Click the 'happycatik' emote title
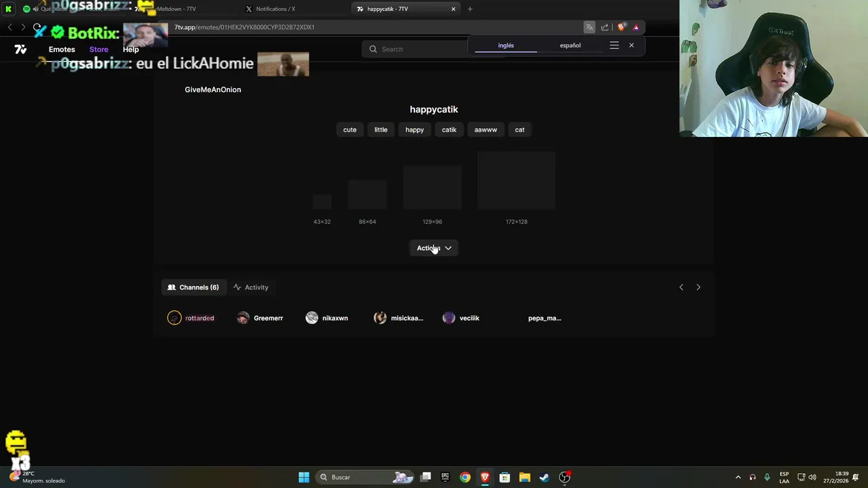 pos(434,109)
